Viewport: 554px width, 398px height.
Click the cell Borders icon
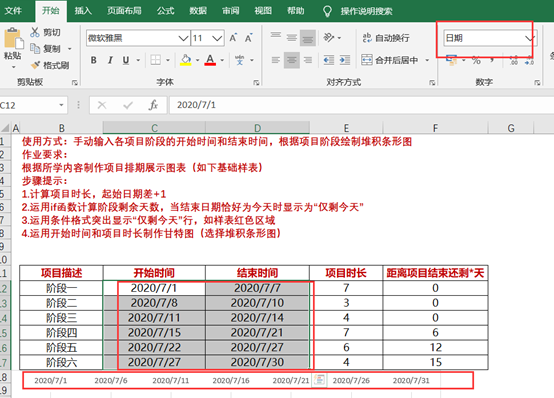(155, 60)
